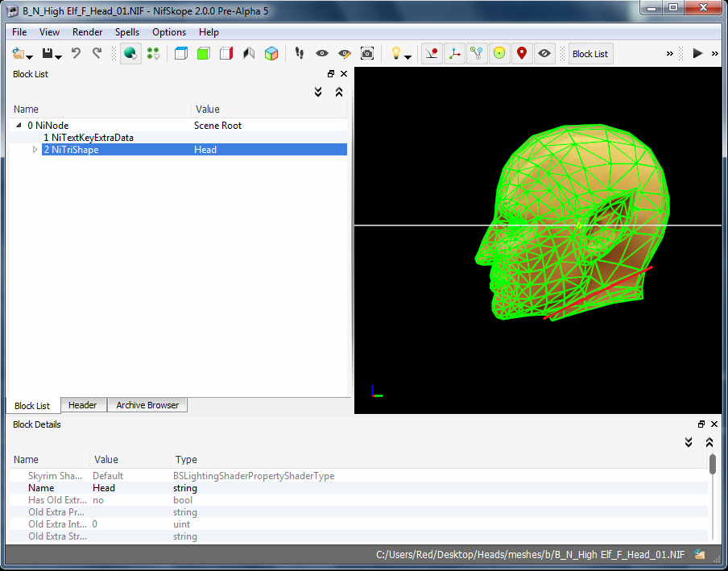Collapse the 0 NiNode tree item

click(19, 126)
